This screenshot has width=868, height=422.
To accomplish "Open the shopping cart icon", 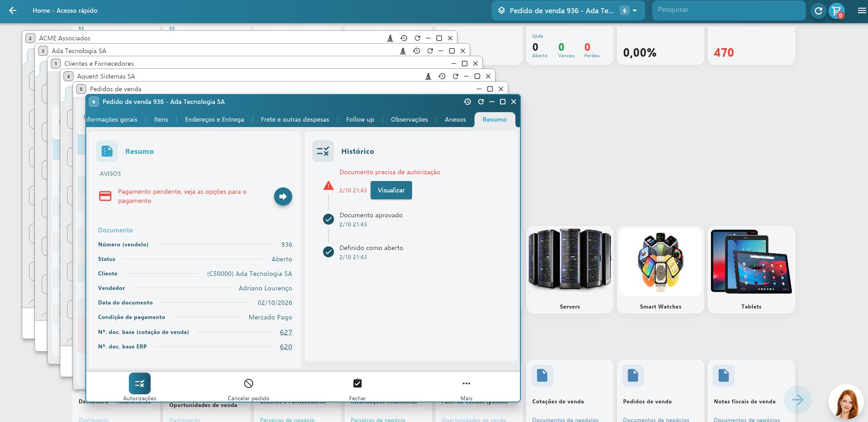I will 837,10.
